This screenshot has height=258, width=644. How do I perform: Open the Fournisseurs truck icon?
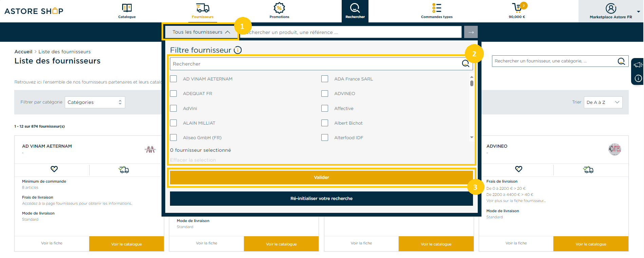pos(203,8)
